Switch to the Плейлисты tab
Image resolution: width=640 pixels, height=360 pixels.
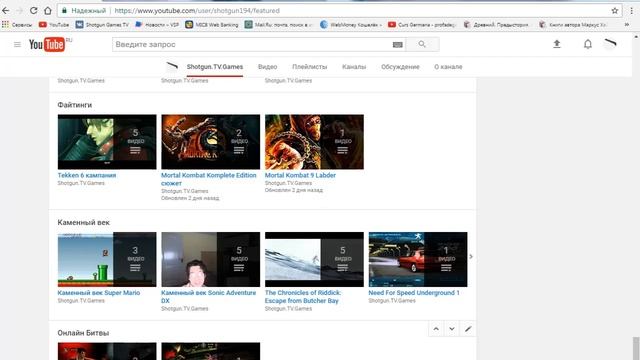310,67
